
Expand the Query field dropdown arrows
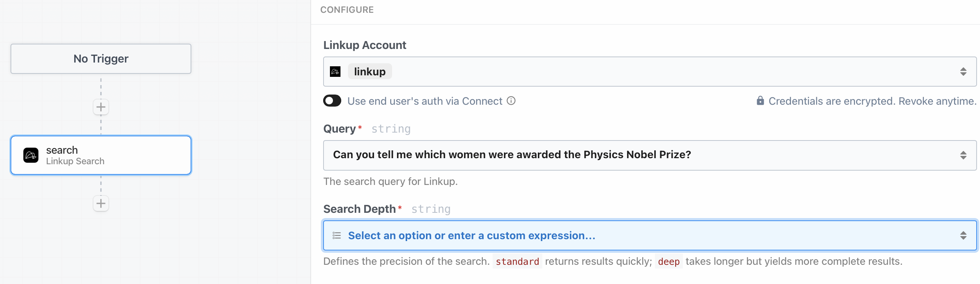963,155
